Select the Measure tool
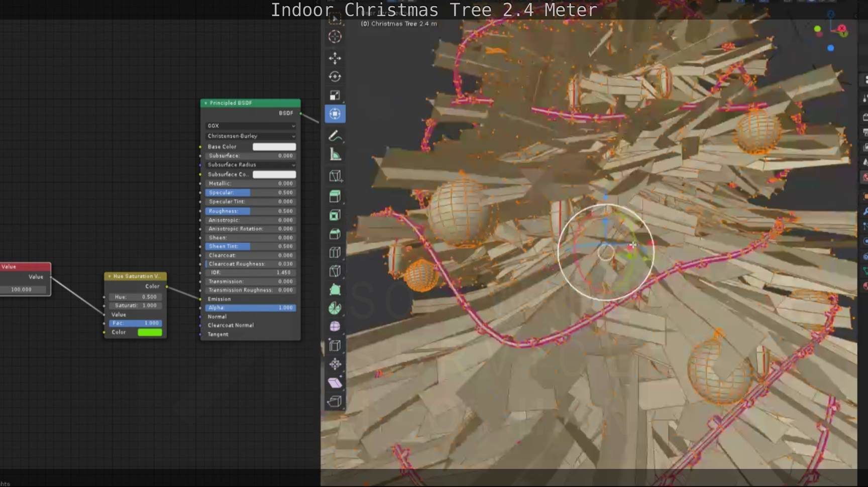The height and width of the screenshot is (487, 868). click(x=335, y=155)
